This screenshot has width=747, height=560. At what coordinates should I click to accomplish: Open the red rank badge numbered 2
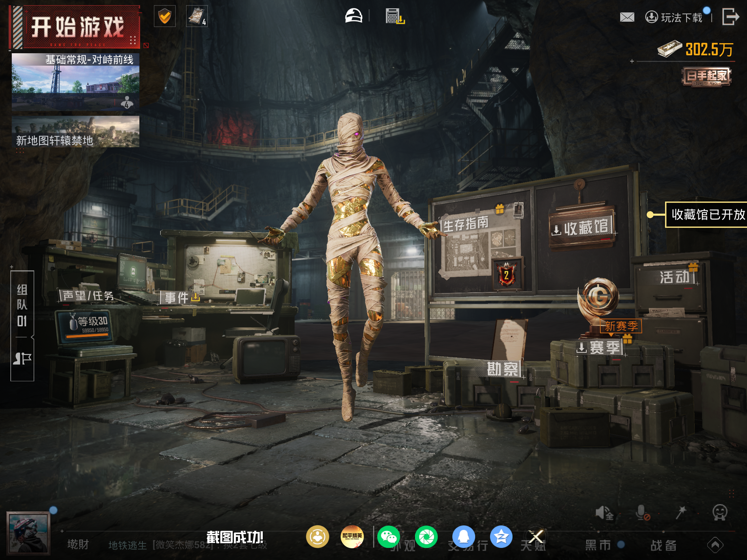(506, 275)
